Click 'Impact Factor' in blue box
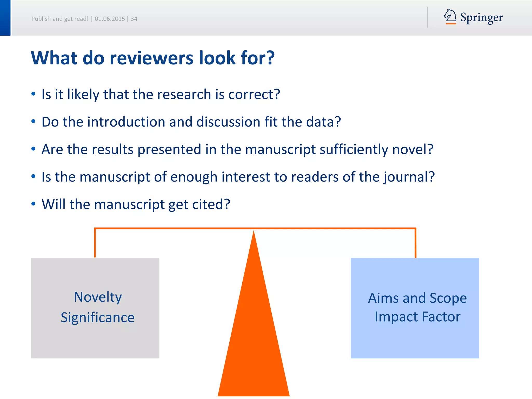 pyautogui.click(x=417, y=317)
